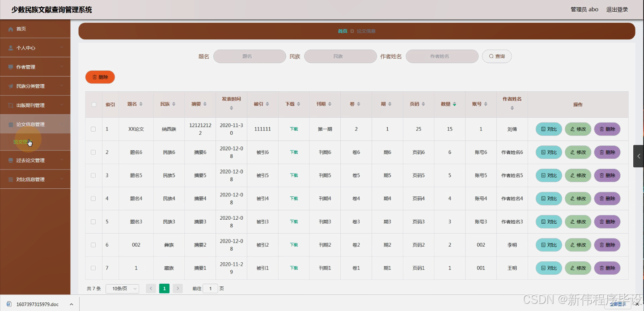This screenshot has height=311, width=644.
Task: Click the 首页 breadcrumb link
Action: (343, 31)
